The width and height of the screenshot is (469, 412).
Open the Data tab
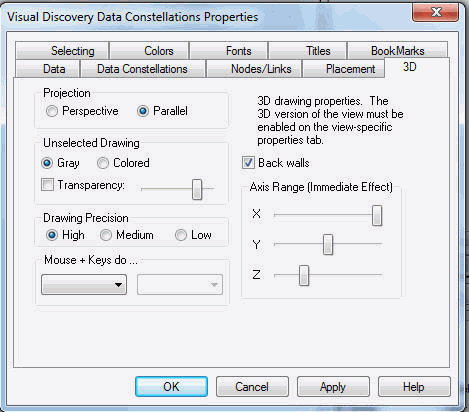click(x=47, y=69)
